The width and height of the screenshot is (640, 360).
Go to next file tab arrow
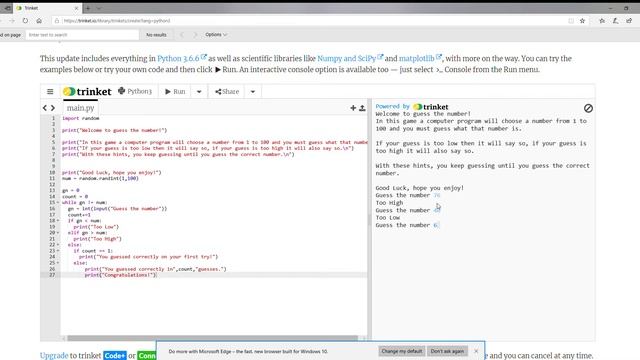tap(53, 108)
